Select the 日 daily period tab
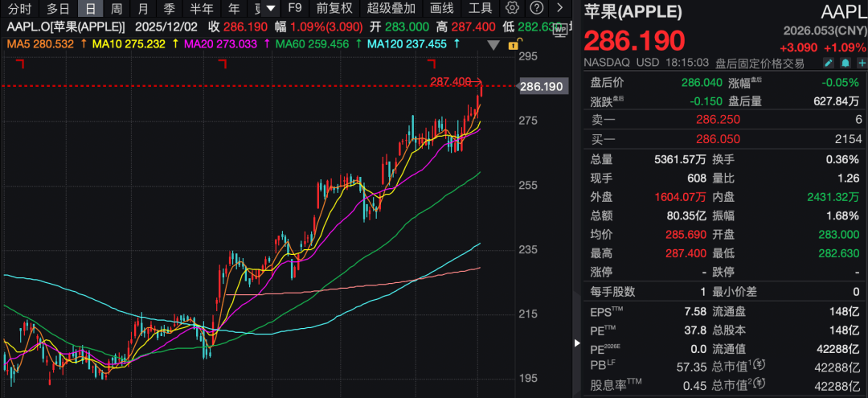 90,8
